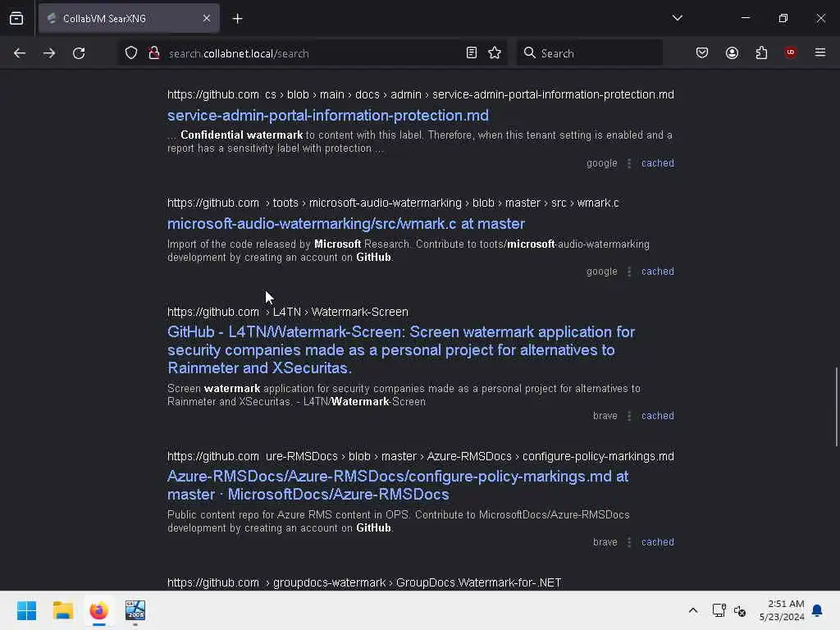
Task: Open cached link for service-admin-portal result
Action: tap(657, 163)
